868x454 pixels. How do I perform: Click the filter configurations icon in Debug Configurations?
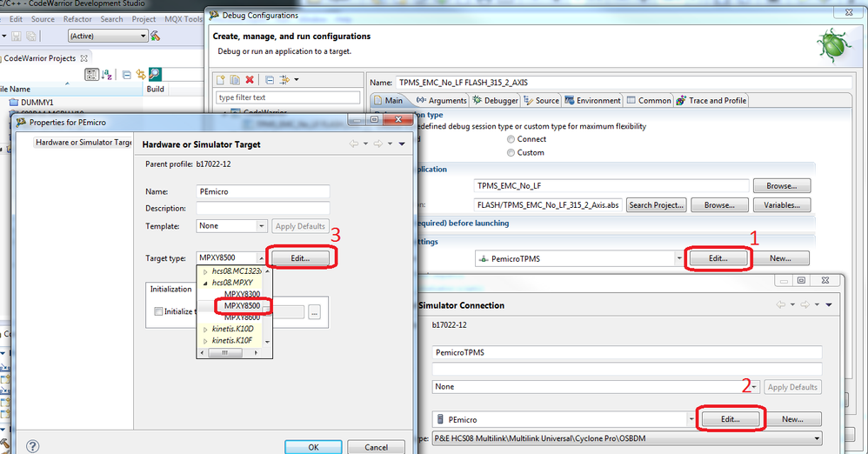pos(284,80)
